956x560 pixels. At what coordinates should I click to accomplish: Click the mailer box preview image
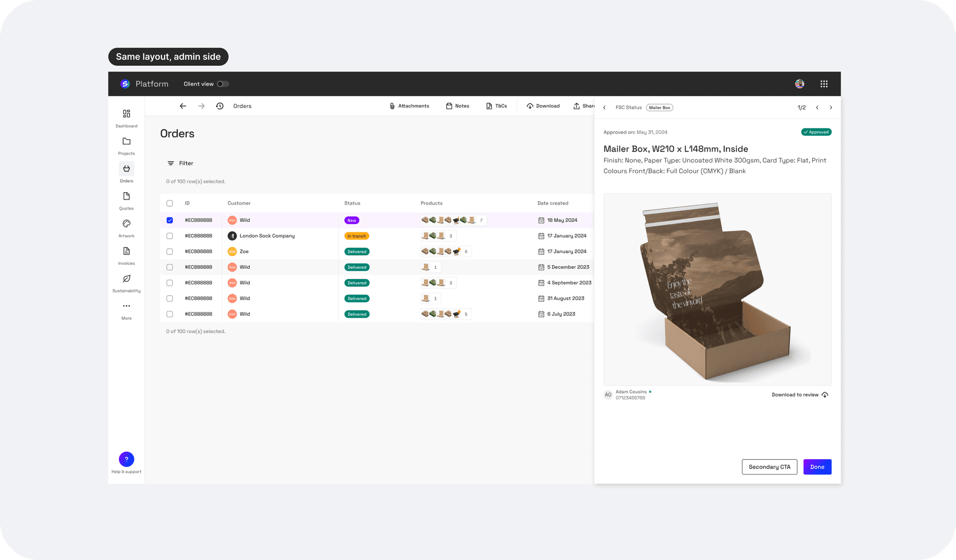717,289
